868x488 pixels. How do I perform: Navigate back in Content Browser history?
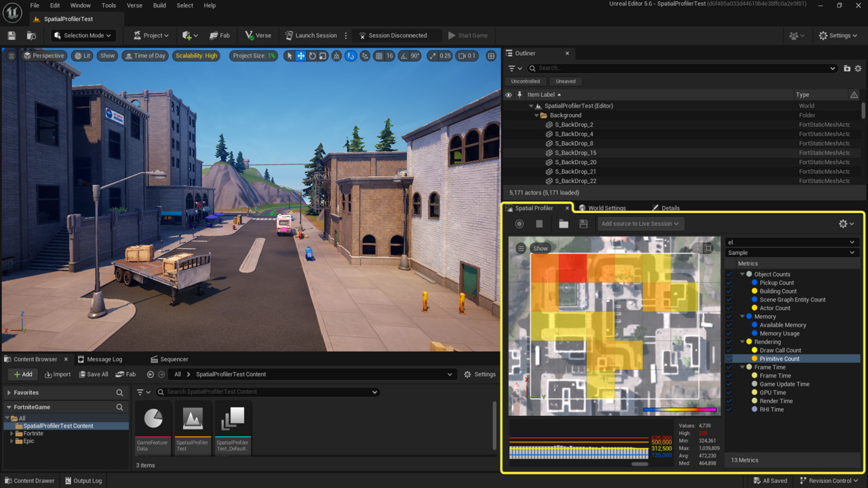tap(151, 374)
